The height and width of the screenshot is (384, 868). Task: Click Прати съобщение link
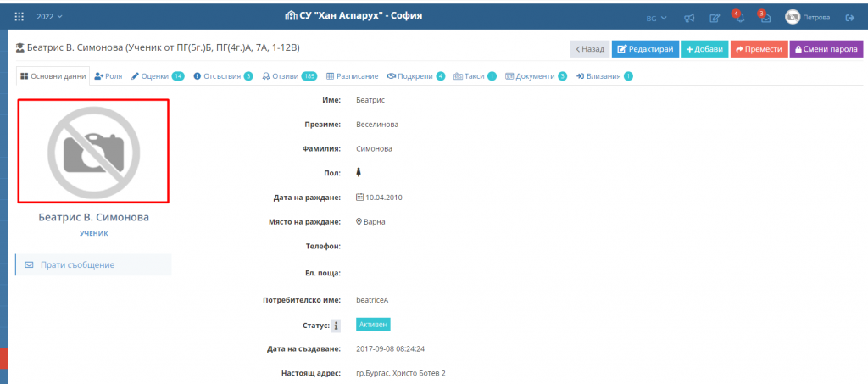(x=93, y=264)
